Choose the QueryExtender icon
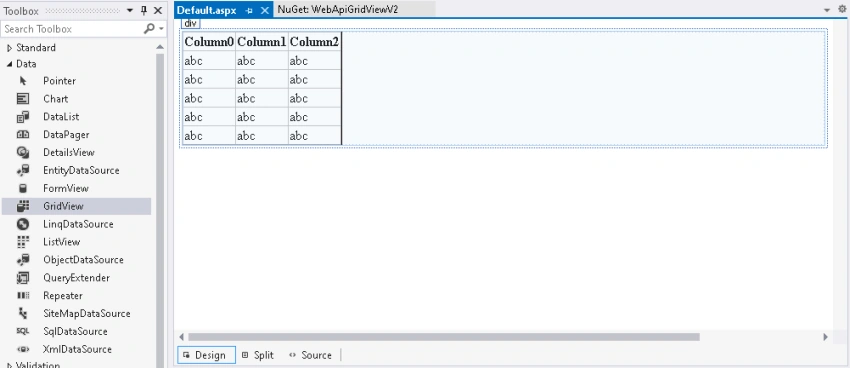This screenshot has height=368, width=850. point(23,277)
